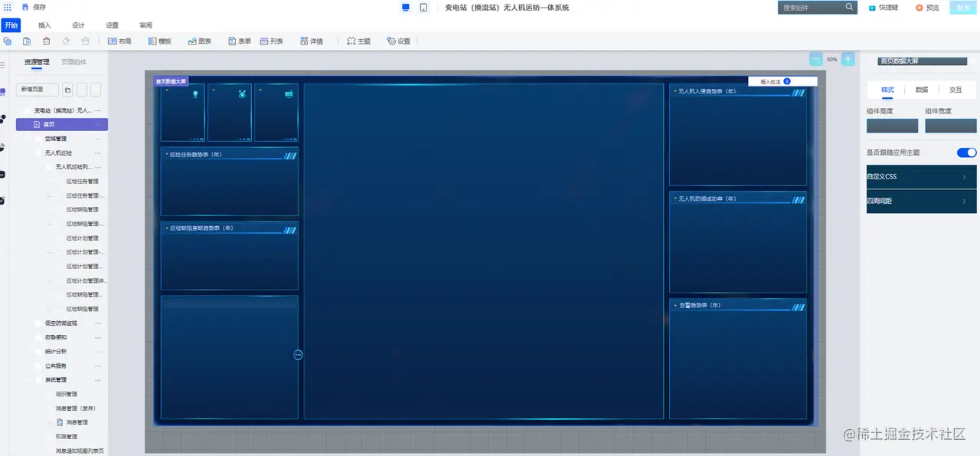Click the red delete trash icon
Viewport: 980px width, 456px height.
(x=47, y=41)
